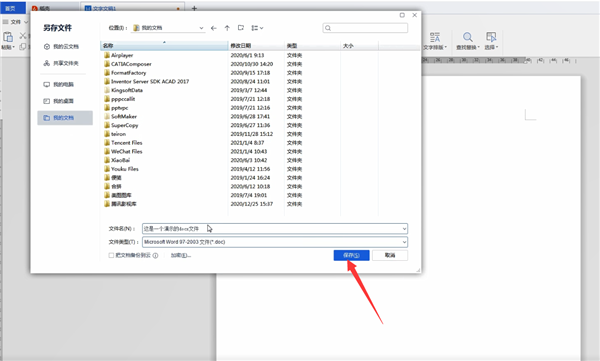The width and height of the screenshot is (600, 361).
Task: Select 我的文档 in the sidebar
Action: [65, 118]
